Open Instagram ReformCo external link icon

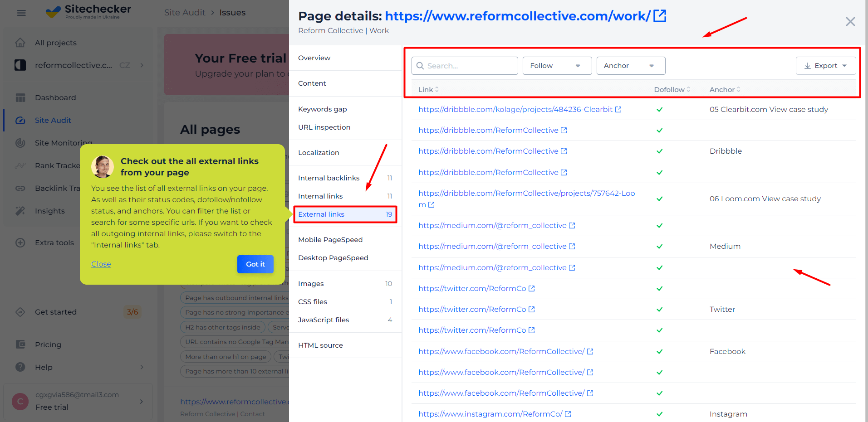pos(568,414)
